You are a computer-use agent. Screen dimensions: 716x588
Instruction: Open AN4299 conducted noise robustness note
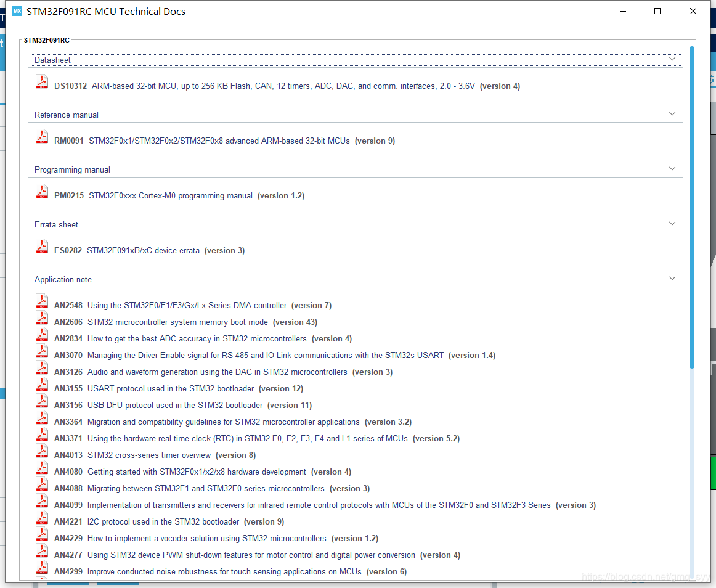pos(230,571)
